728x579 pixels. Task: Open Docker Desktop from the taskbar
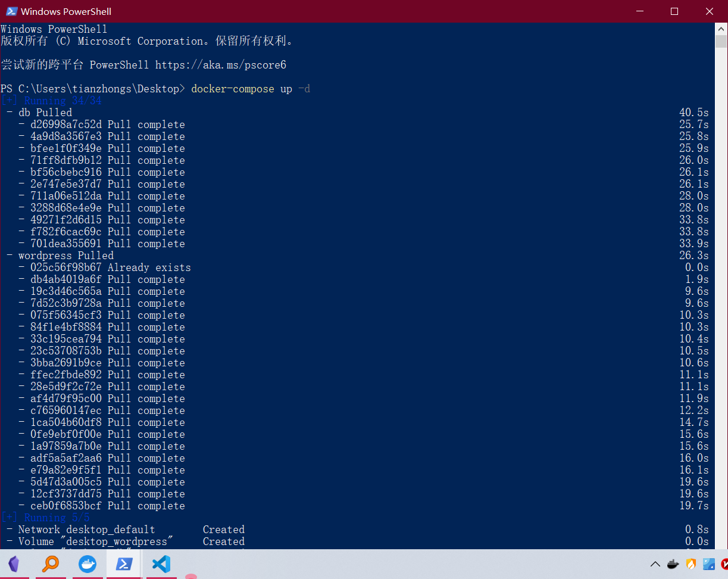(87, 564)
